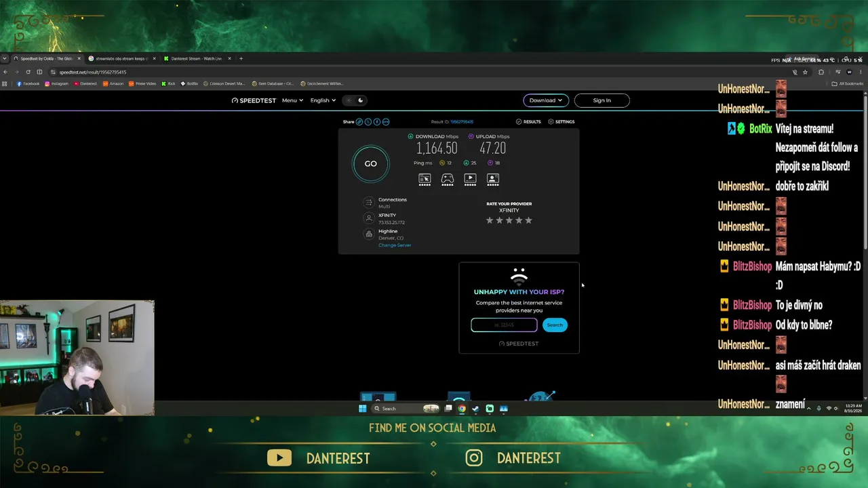This screenshot has width=868, height=488.
Task: Reload the Speedtest page
Action: pos(28,72)
